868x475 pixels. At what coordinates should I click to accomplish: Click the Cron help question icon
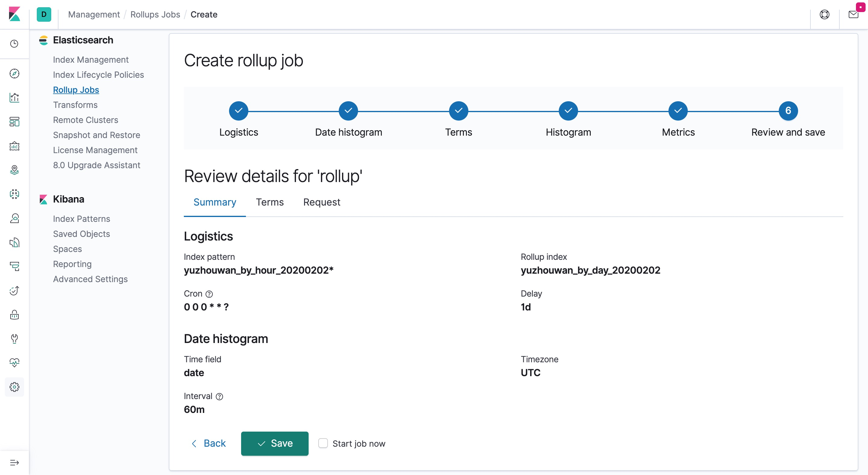tap(209, 294)
